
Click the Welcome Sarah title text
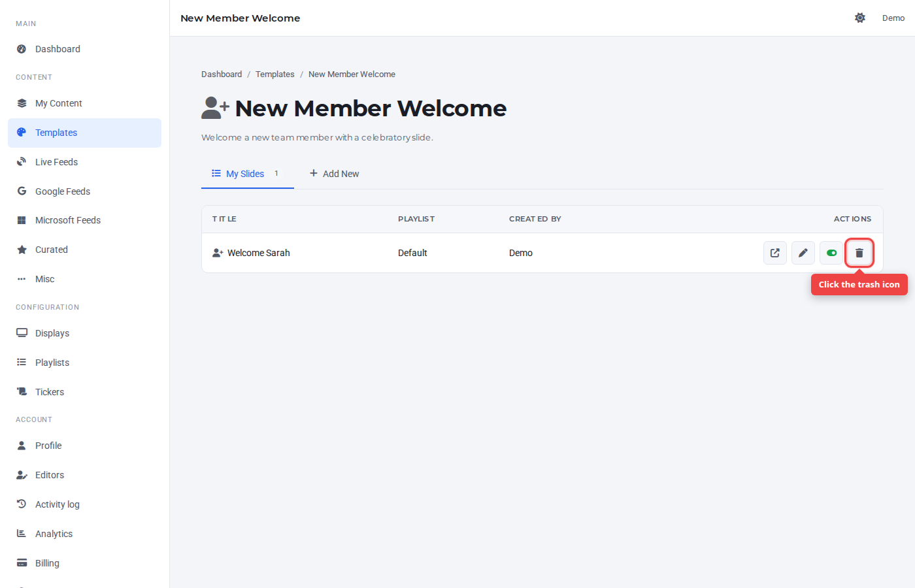[259, 253]
